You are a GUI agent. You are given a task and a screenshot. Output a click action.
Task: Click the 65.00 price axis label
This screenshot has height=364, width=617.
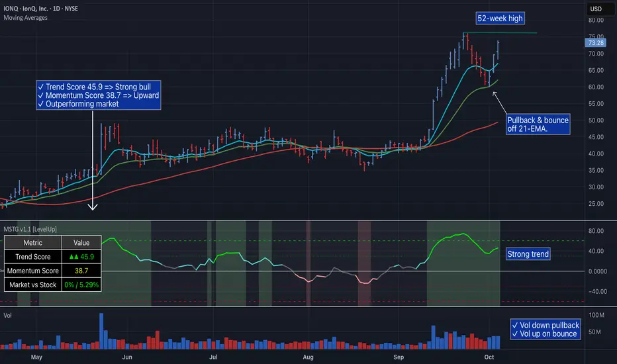click(x=596, y=70)
